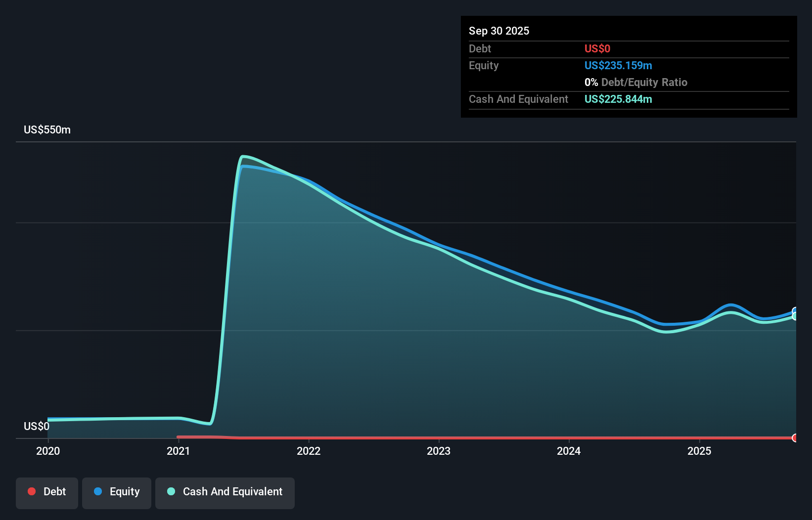Select the teal Cash And Equivalent legend dot

171,491
